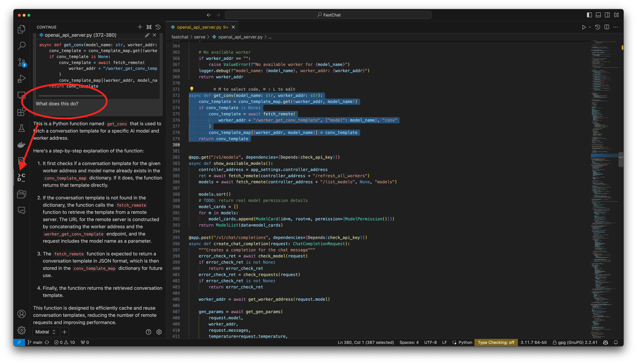Toggle Type Checking off status item
Image resolution: width=637 pixels, height=364 pixels.
click(496, 342)
